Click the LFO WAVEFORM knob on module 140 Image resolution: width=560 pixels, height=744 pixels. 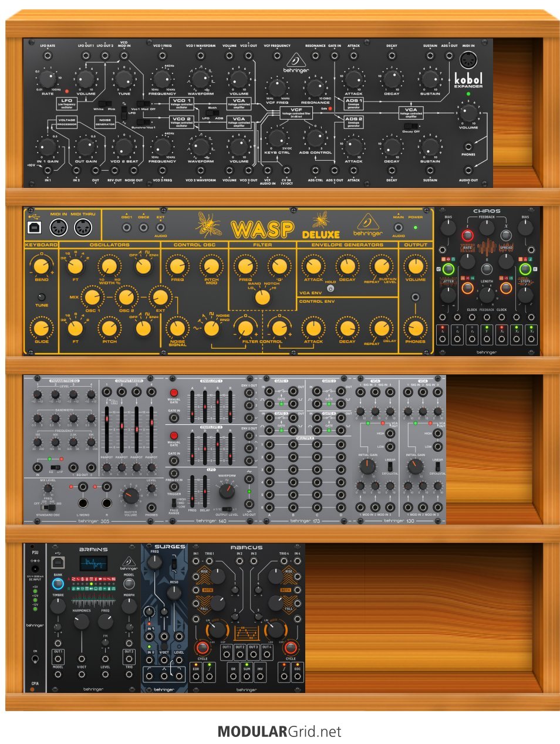(227, 491)
